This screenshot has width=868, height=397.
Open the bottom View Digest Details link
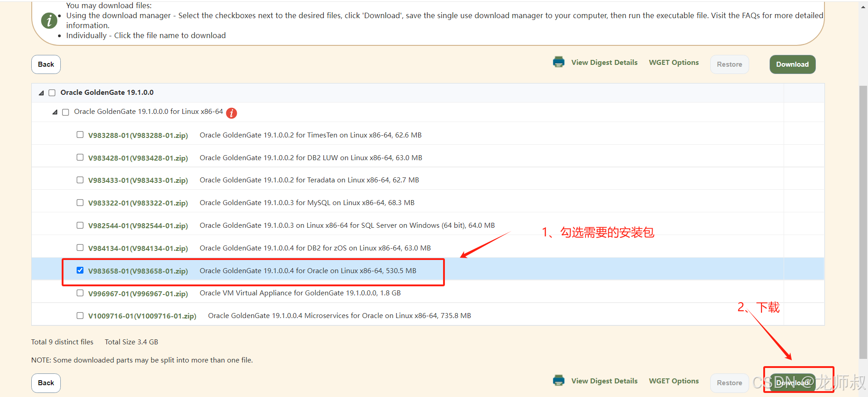604,381
